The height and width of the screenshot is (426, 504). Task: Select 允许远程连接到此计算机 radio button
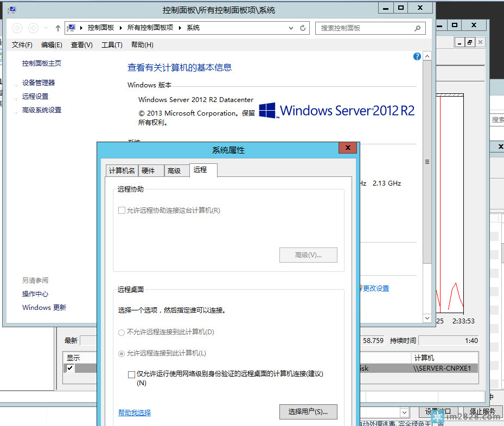[x=122, y=353]
